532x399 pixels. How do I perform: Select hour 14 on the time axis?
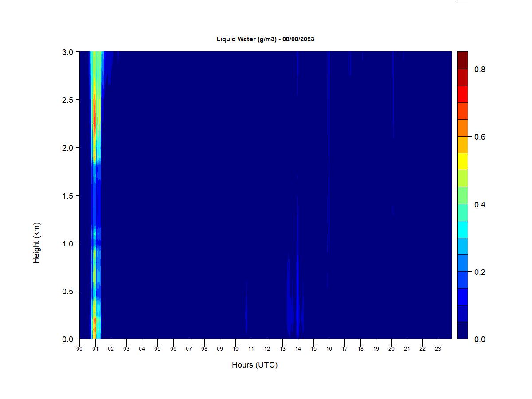(x=298, y=348)
